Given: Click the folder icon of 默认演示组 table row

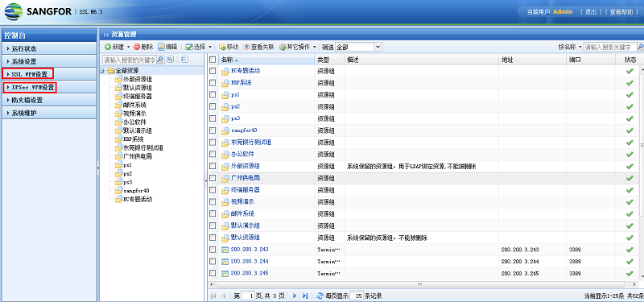Looking at the screenshot, I should tap(225, 226).
